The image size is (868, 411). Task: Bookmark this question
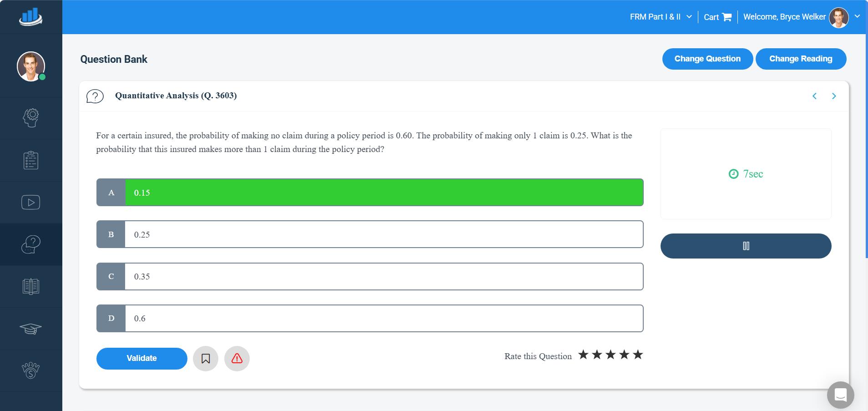[x=206, y=358]
